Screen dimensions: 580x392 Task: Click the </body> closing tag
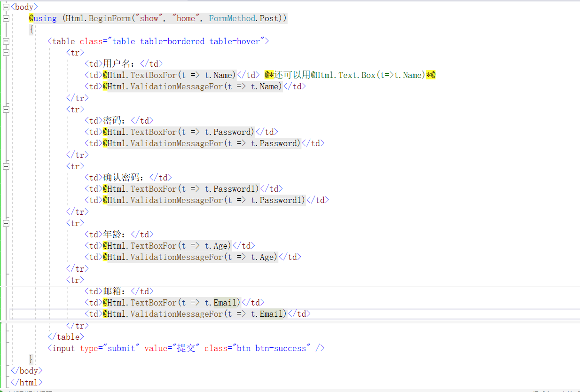[26, 371]
